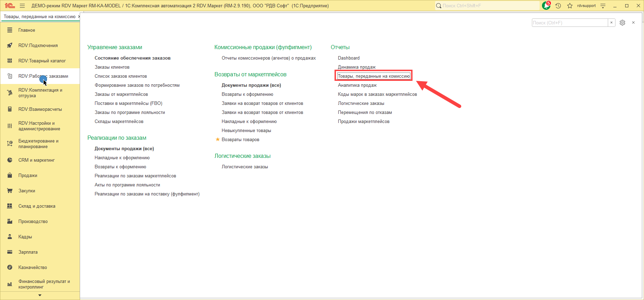The height and width of the screenshot is (300, 644).
Task: Open RDV:Подключения rocket icon
Action: 10,46
